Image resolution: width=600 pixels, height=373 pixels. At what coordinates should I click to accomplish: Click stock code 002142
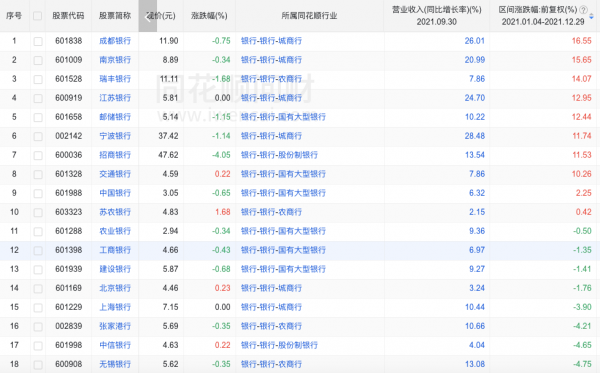tap(68, 136)
